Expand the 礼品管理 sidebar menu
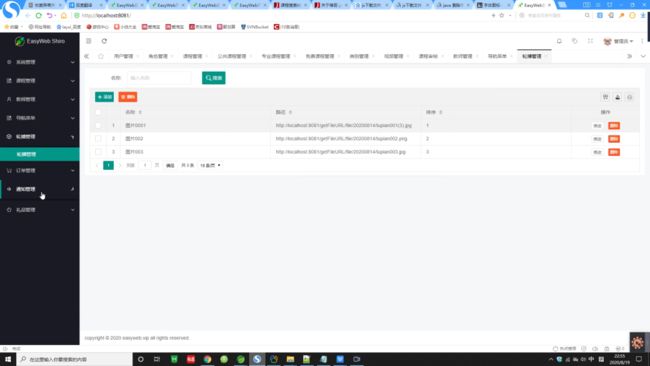 pyautogui.click(x=40, y=210)
